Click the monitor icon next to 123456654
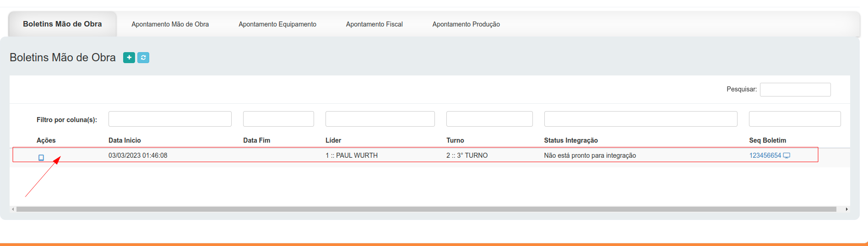868x246 pixels. [787, 155]
